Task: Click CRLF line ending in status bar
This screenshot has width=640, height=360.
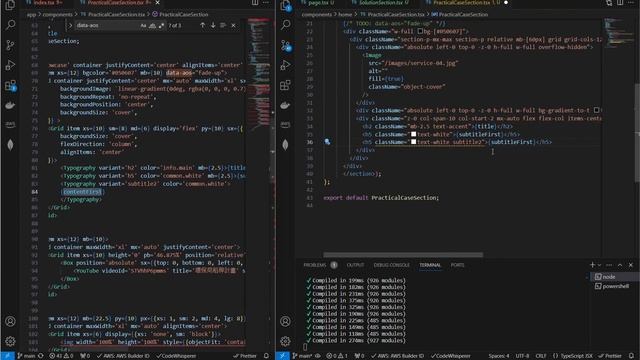Action: click(x=541, y=356)
